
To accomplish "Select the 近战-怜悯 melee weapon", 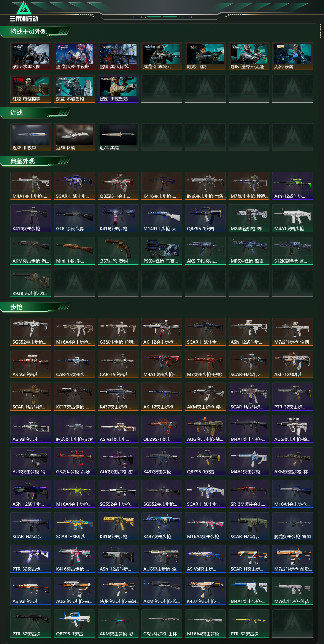I will click(75, 137).
